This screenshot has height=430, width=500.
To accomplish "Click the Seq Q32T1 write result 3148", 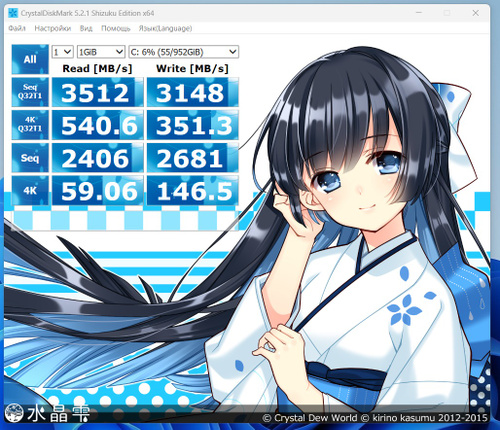I will 193,92.
